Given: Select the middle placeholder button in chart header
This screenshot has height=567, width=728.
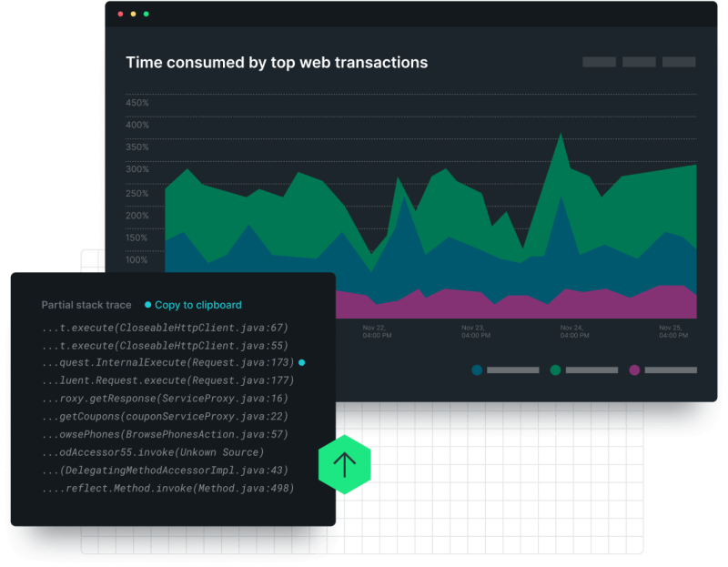Looking at the screenshot, I should (639, 62).
